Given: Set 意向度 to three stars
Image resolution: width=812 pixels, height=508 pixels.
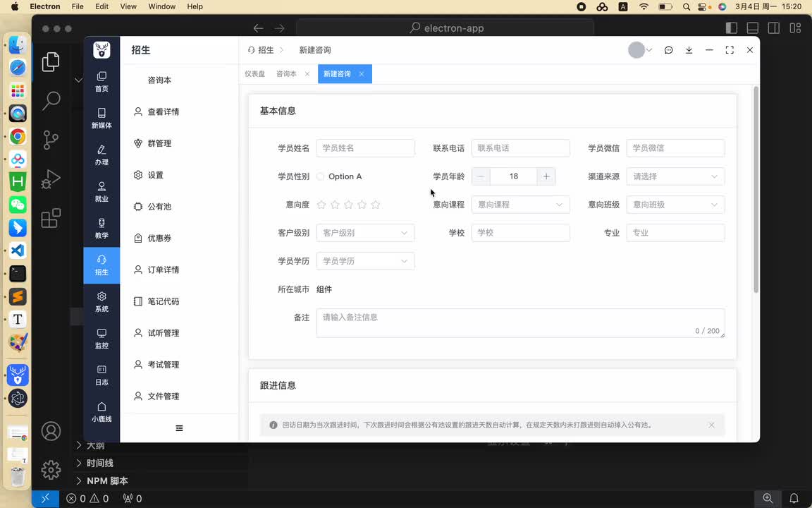Looking at the screenshot, I should point(348,205).
